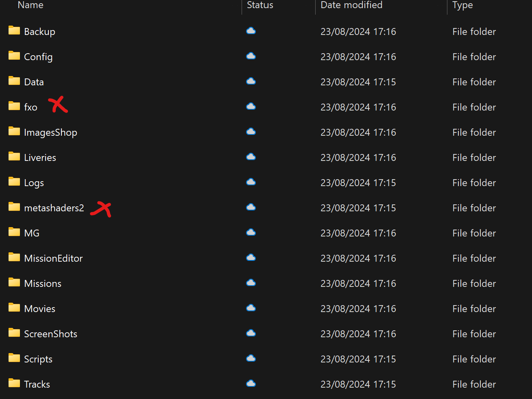This screenshot has width=532, height=399.
Task: Click the date modified of Tracks folder
Action: coord(358,384)
